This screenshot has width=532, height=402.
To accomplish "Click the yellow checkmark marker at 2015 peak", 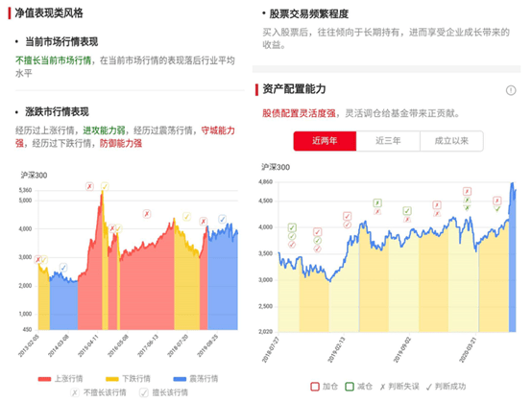I will [x=105, y=186].
